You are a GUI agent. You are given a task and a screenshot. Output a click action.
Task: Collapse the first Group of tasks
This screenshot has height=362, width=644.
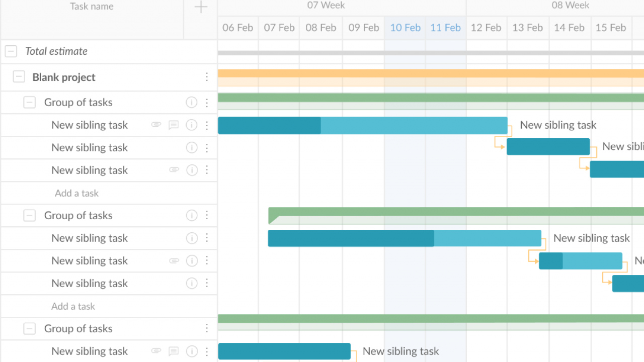(x=30, y=103)
